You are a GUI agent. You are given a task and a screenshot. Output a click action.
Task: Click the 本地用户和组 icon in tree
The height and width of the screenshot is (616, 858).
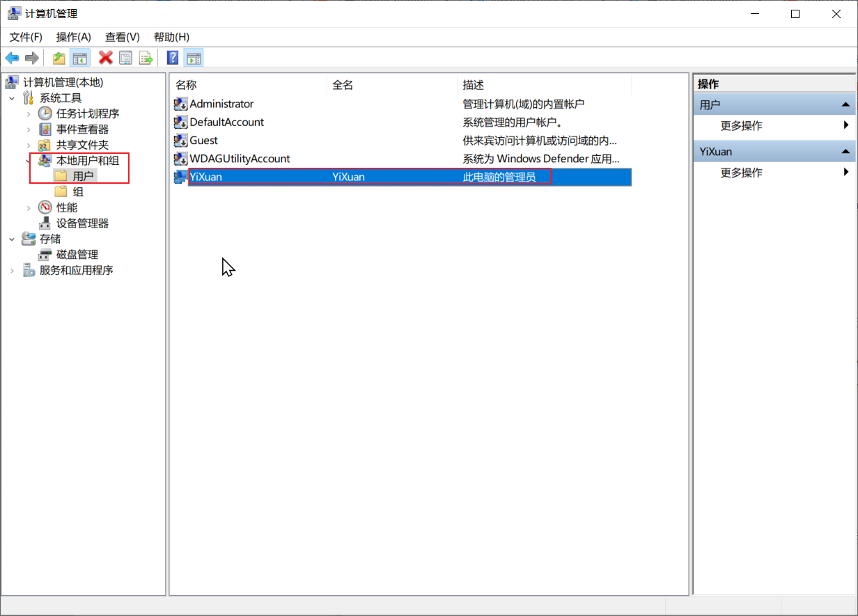click(x=45, y=161)
